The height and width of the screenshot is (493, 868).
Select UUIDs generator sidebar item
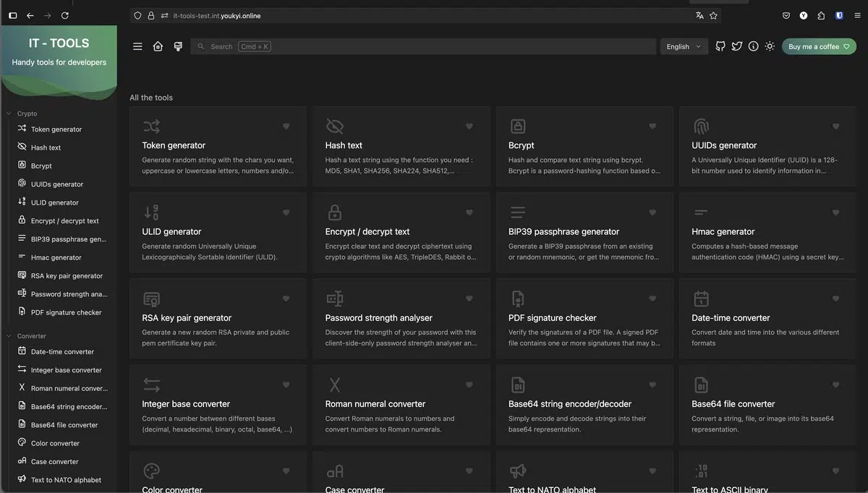57,184
